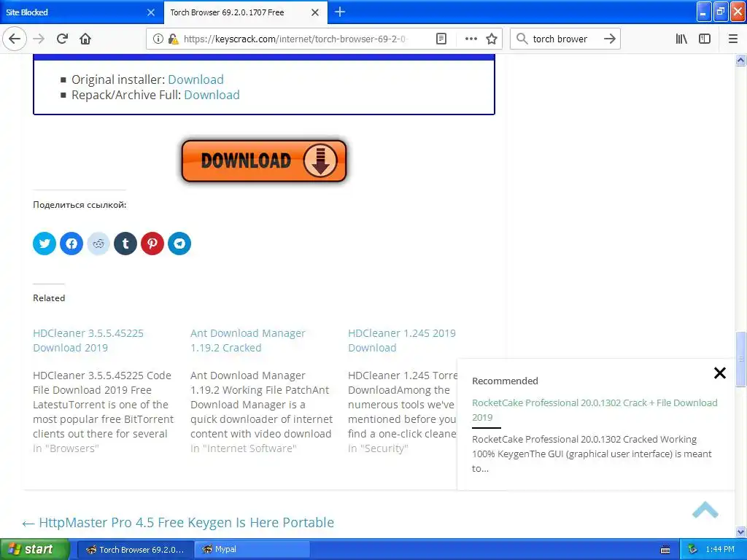The image size is (747, 560).
Task: Share the link on Twitter
Action: (x=44, y=244)
